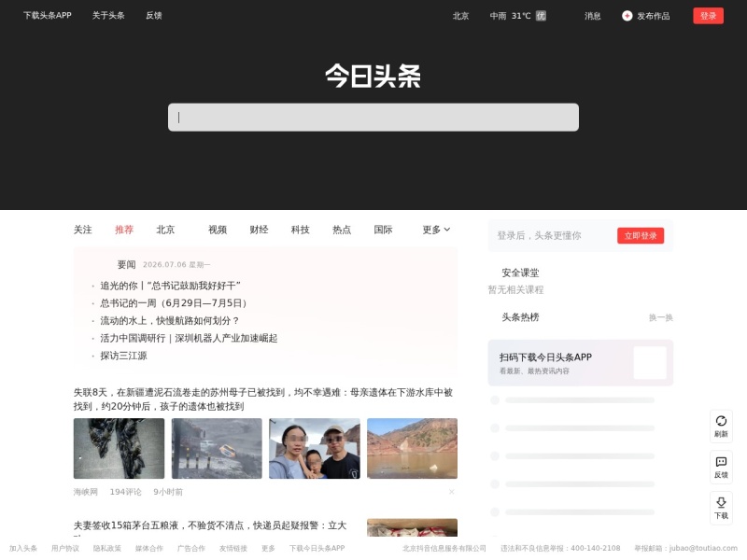The height and width of the screenshot is (560, 747).
Task: Click the air quality badge next to 31°C
Action: [541, 16]
